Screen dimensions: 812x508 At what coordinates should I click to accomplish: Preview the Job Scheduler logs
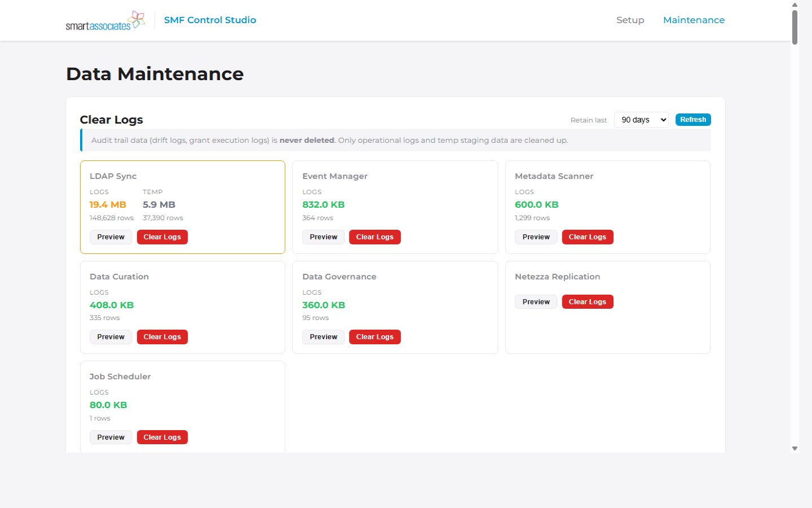pyautogui.click(x=111, y=437)
